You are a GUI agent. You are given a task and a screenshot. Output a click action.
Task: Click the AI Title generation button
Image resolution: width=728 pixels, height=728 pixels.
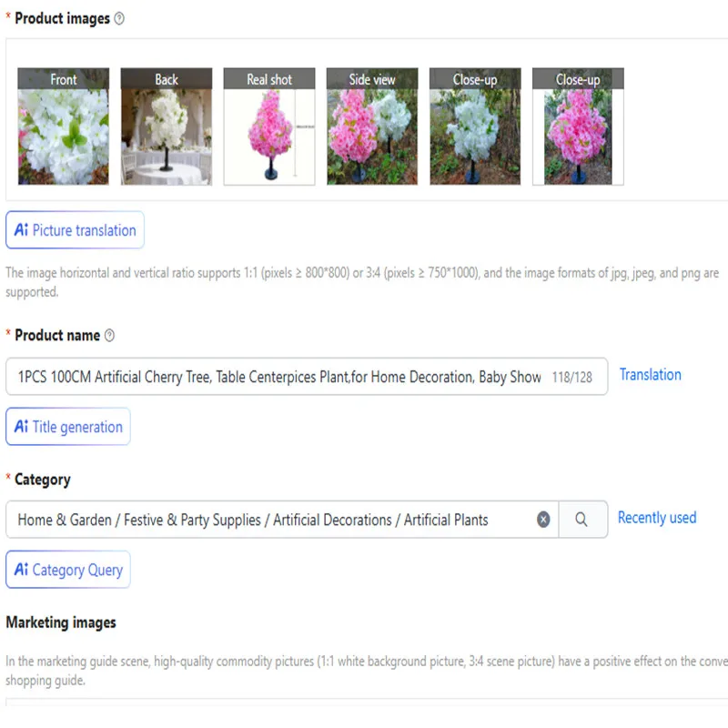68,426
